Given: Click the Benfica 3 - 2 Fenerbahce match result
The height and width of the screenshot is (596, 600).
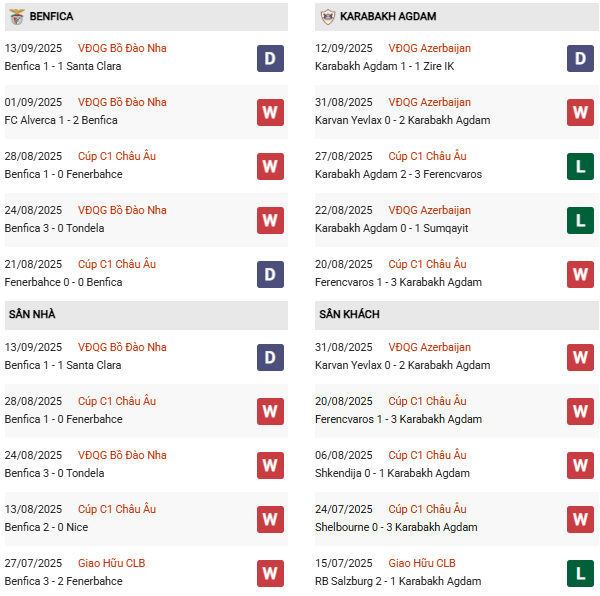Looking at the screenshot, I should coord(63,581).
